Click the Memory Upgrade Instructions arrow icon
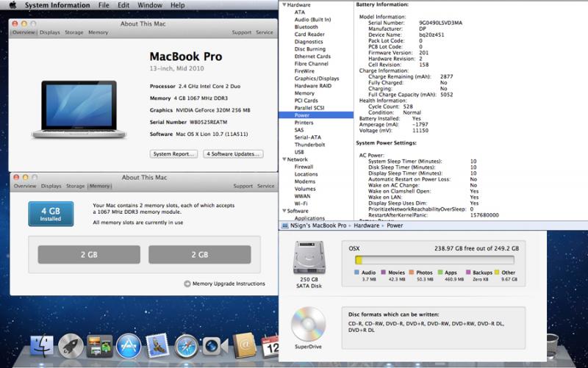Screen dimensions: 588x368 pos(187,284)
